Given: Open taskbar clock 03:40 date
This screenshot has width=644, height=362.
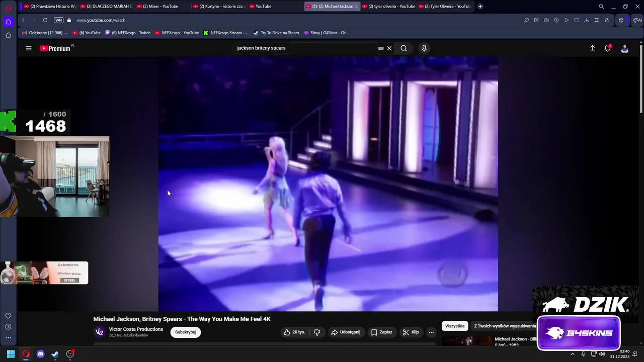Looking at the screenshot, I should tap(620, 354).
